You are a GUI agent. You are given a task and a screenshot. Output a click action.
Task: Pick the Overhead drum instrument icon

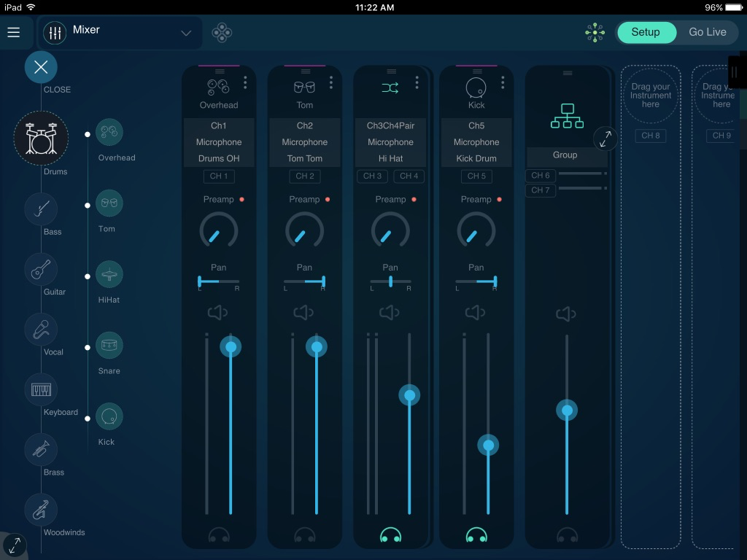[109, 132]
